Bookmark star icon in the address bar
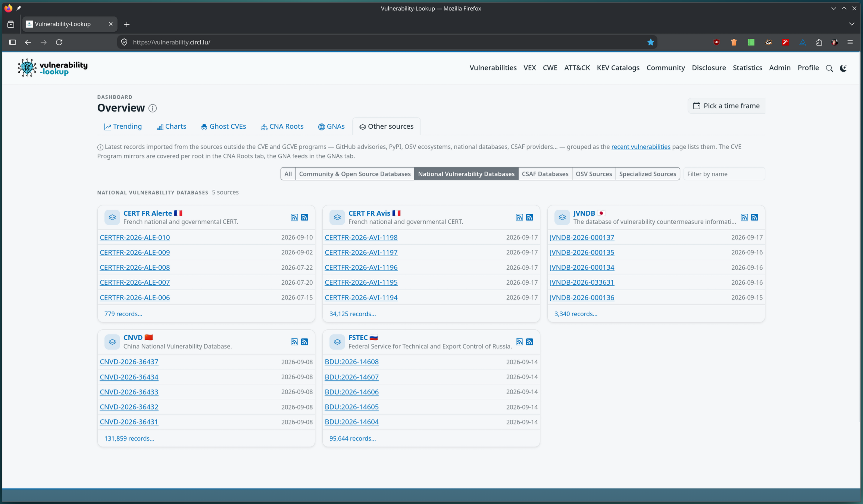Image resolution: width=863 pixels, height=504 pixels. (650, 42)
